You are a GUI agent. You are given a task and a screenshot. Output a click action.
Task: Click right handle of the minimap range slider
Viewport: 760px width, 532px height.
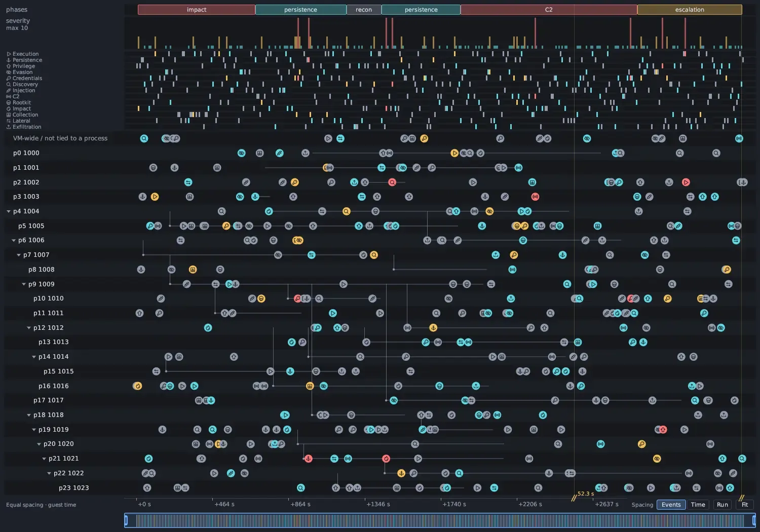[x=754, y=520]
